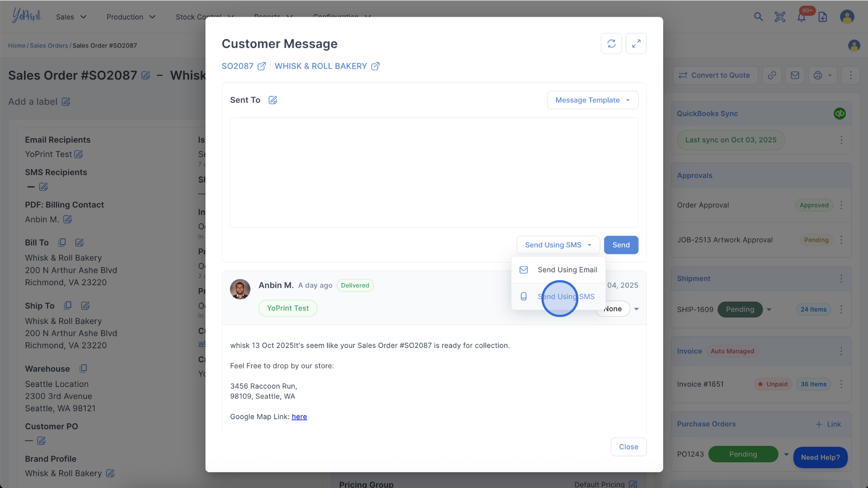The height and width of the screenshot is (488, 868).
Task: Click the Close button
Action: (x=628, y=447)
